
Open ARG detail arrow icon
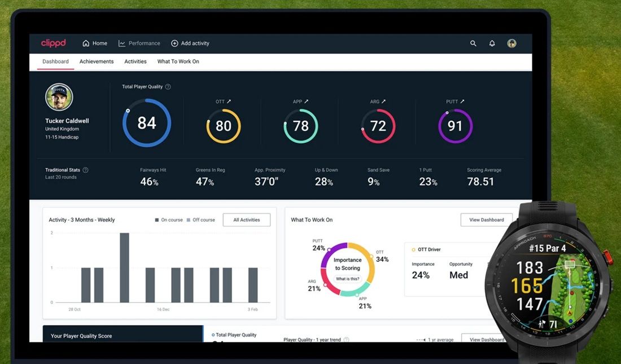(x=383, y=102)
